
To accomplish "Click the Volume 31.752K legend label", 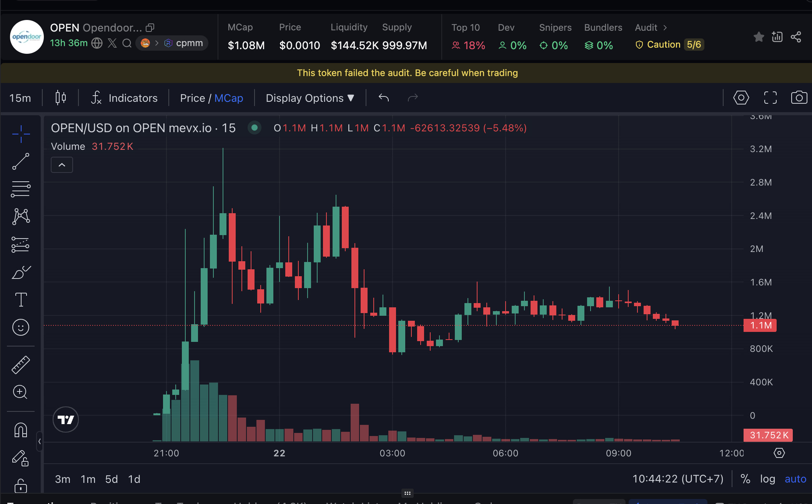I will coord(92,146).
